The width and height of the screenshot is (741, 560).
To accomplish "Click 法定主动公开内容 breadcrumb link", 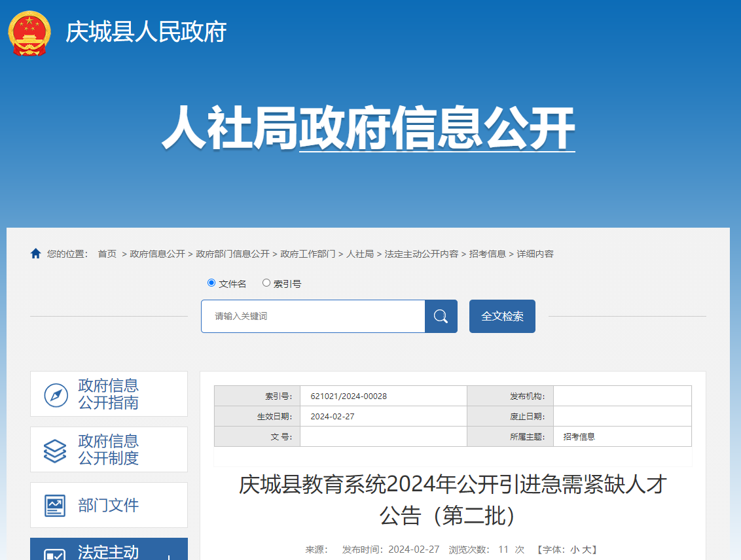I will coord(421,254).
